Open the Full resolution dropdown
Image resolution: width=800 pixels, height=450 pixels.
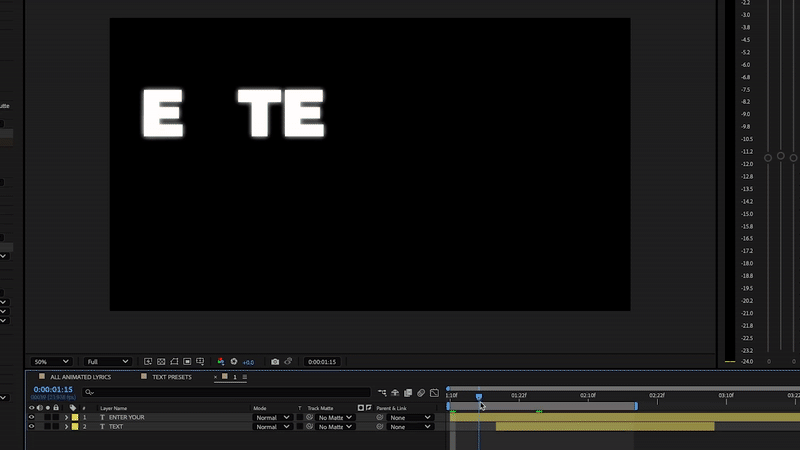[x=108, y=361]
